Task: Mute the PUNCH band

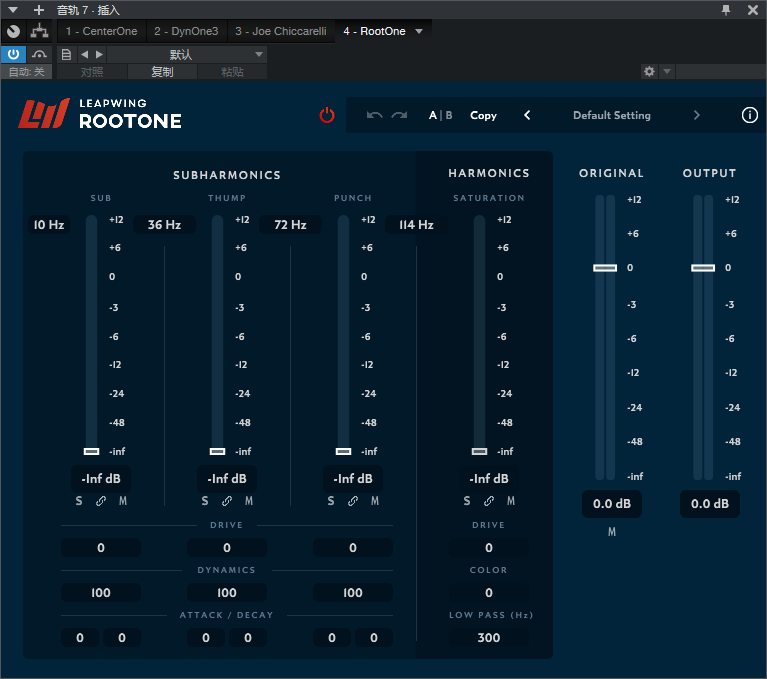Action: coord(375,501)
